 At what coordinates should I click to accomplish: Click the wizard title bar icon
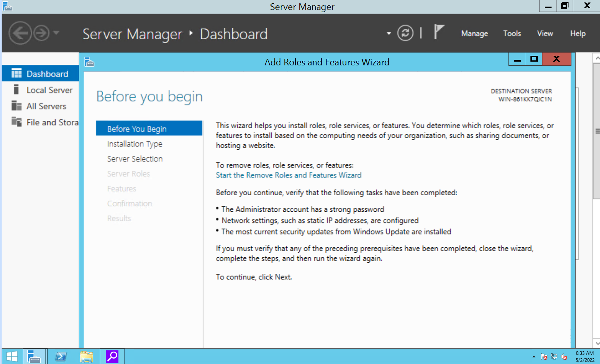(89, 62)
